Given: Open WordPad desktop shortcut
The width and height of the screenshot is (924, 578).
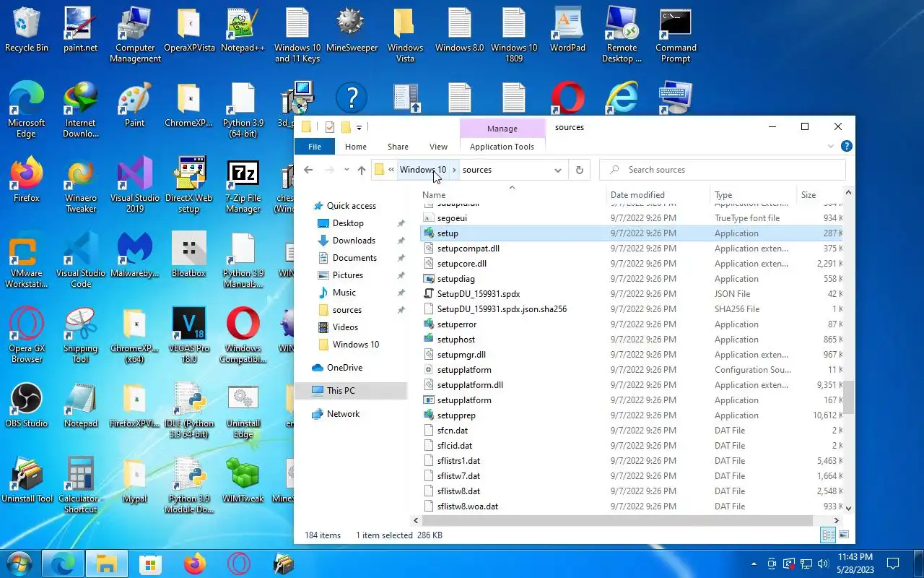Looking at the screenshot, I should (x=568, y=30).
